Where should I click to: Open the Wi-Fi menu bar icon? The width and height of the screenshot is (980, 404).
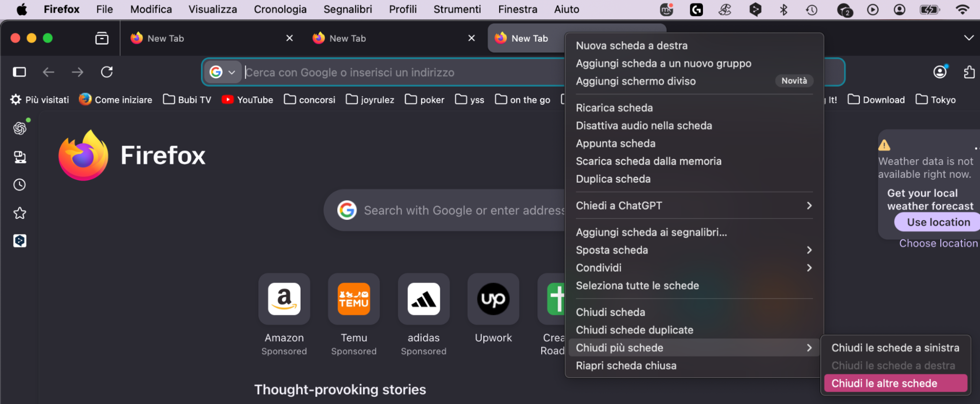point(963,9)
